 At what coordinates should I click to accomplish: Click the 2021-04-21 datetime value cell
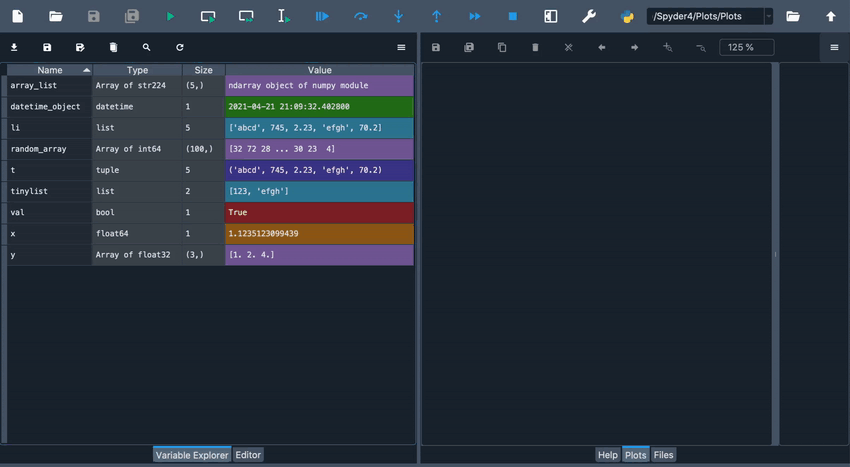[319, 107]
